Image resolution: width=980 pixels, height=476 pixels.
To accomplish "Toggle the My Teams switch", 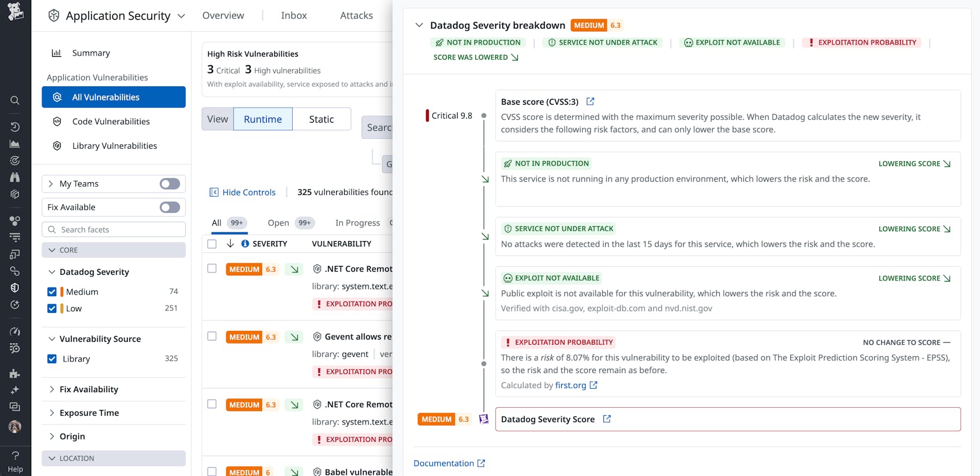I will [x=170, y=184].
